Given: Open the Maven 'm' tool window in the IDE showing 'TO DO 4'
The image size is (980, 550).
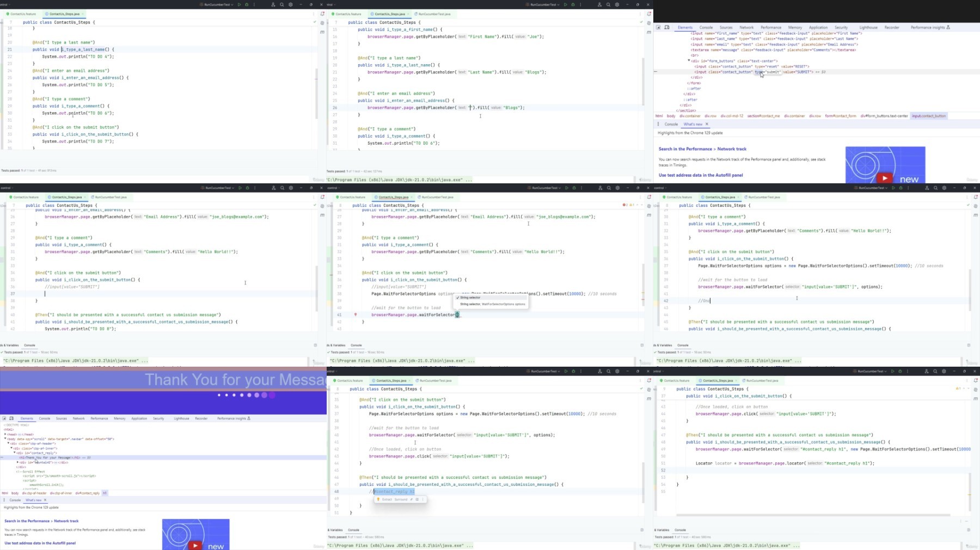Looking at the screenshot, I should [322, 32].
